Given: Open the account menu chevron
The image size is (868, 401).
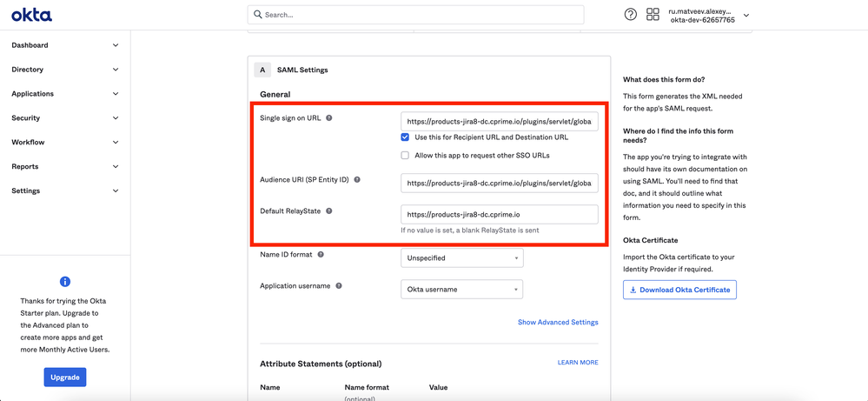Looking at the screenshot, I should click(746, 16).
